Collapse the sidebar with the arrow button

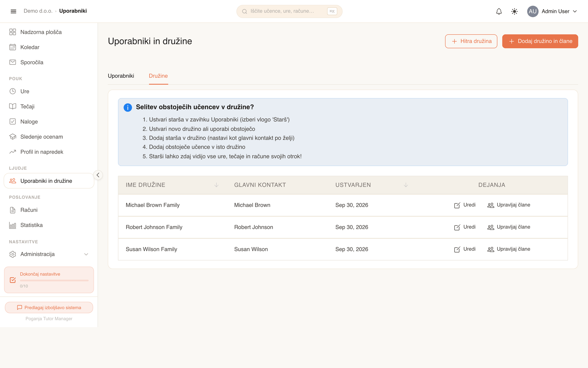(98, 175)
